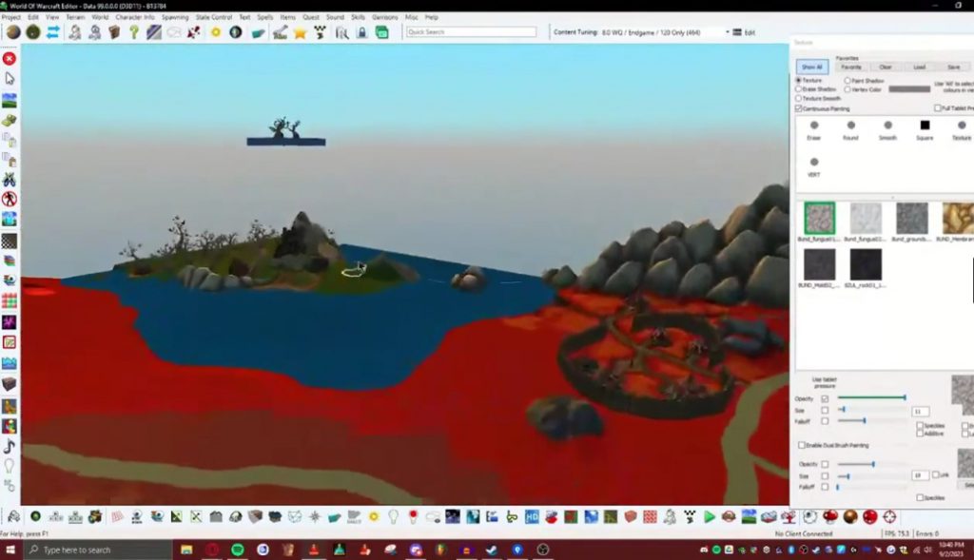Click the light bulb icon in left sidebar
Image resolution: width=974 pixels, height=560 pixels.
tap(10, 466)
